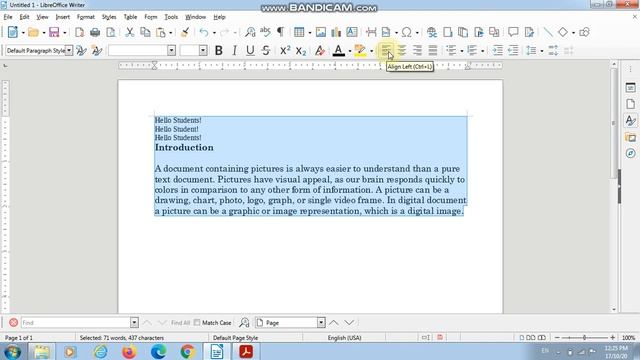Apply font color with the A swatch
Screen dimensions: 640x360
pyautogui.click(x=338, y=50)
